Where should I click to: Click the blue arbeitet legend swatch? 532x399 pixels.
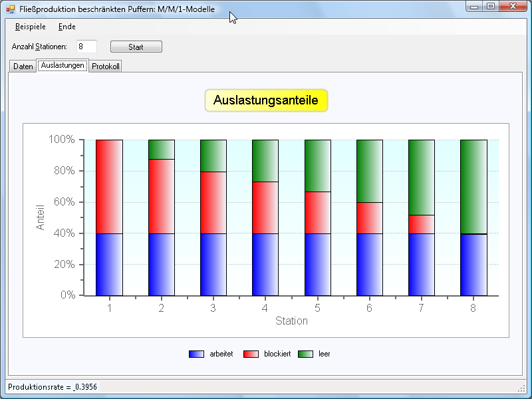click(197, 354)
